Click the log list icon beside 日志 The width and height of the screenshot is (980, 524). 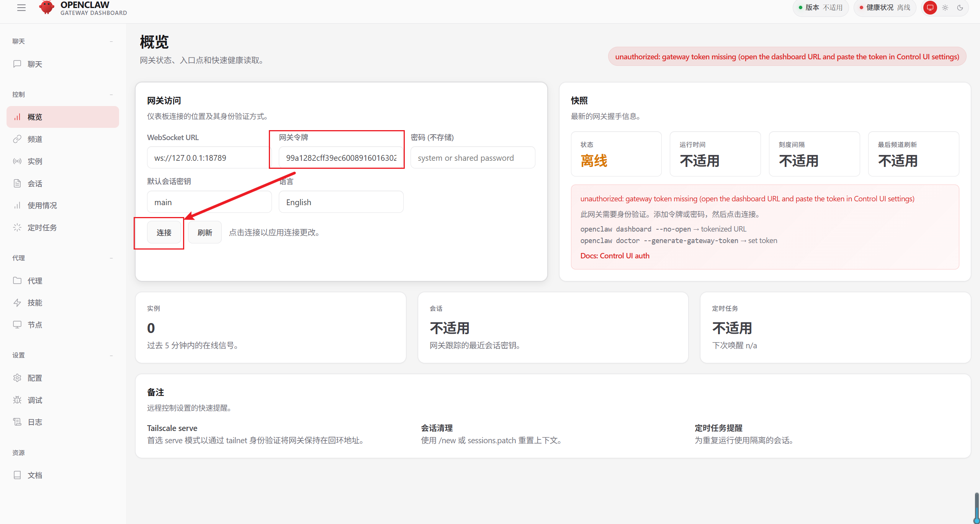pyautogui.click(x=17, y=422)
